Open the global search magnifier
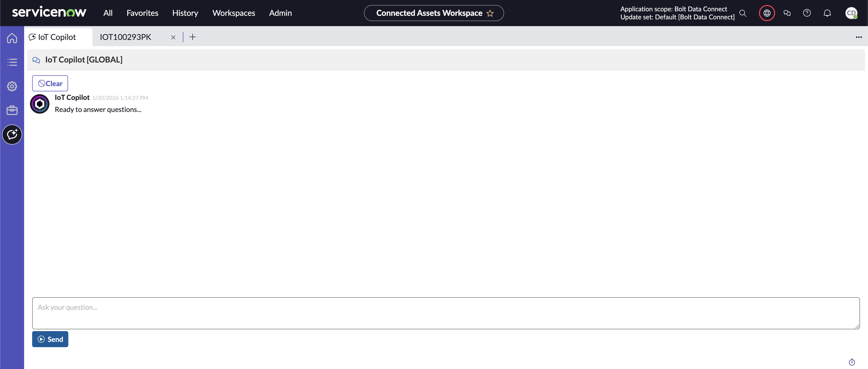 point(743,13)
